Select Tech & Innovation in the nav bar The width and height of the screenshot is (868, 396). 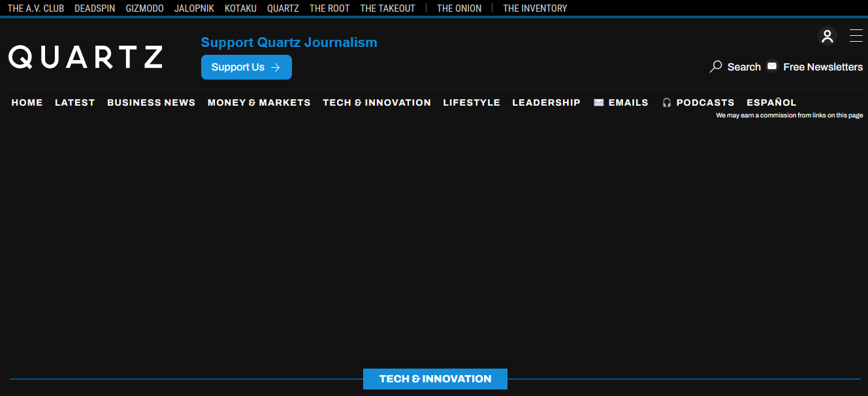376,102
